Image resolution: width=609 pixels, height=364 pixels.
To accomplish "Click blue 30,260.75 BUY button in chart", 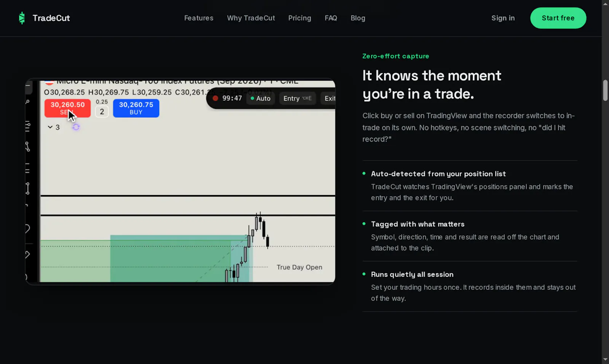I will (x=136, y=108).
